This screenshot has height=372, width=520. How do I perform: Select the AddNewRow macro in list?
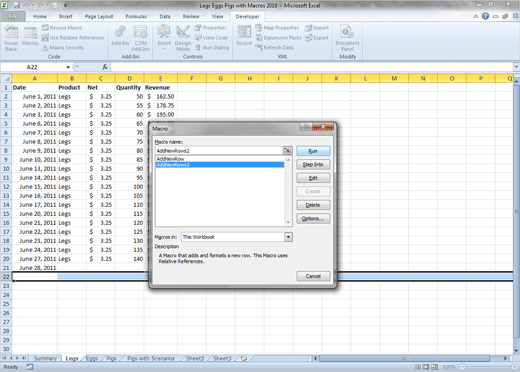click(220, 159)
